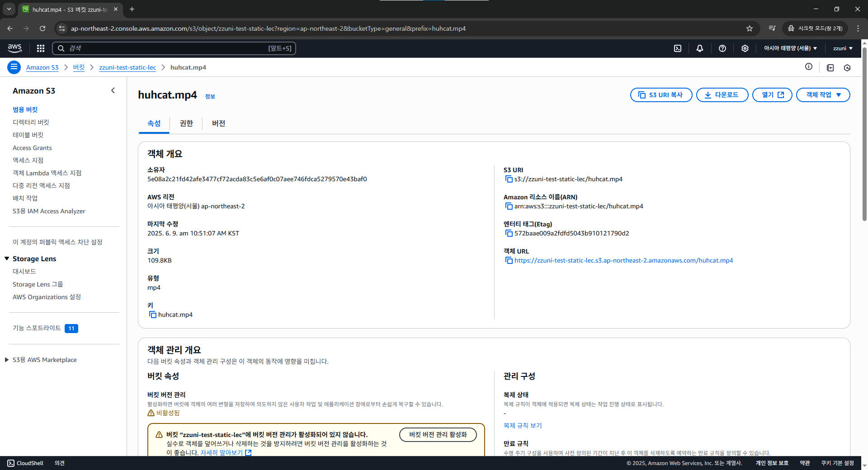Open the notifications bell
The height and width of the screenshot is (470, 868).
tap(700, 48)
